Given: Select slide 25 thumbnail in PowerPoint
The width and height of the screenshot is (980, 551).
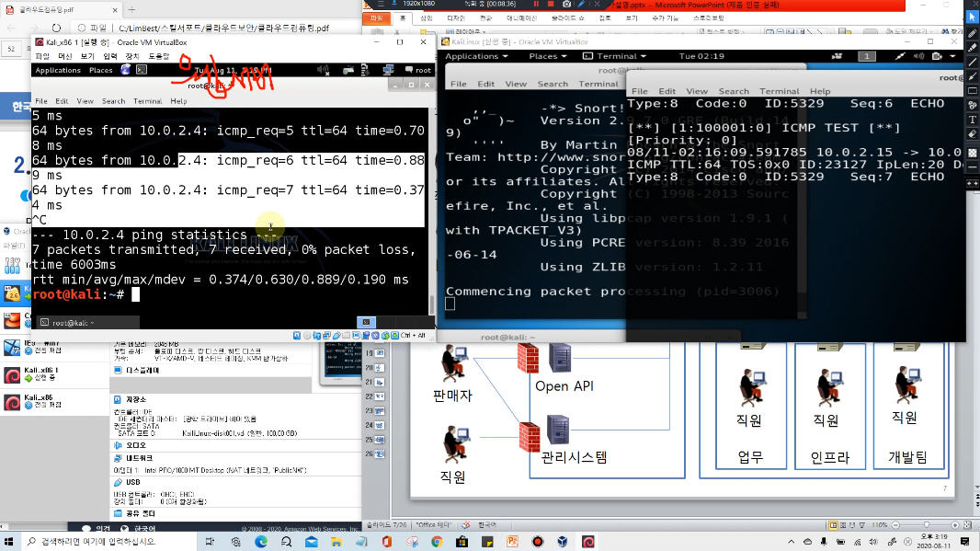Looking at the screenshot, I should coord(380,440).
